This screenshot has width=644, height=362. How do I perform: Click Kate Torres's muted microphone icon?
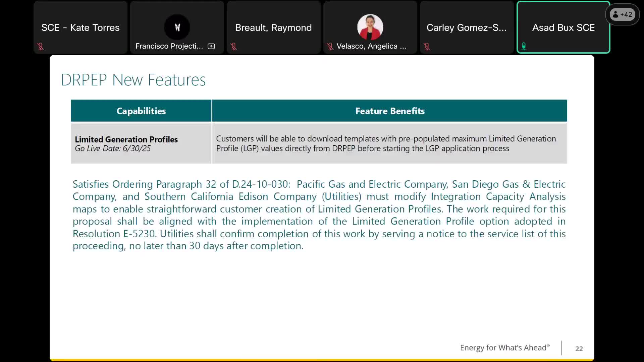[41, 47]
